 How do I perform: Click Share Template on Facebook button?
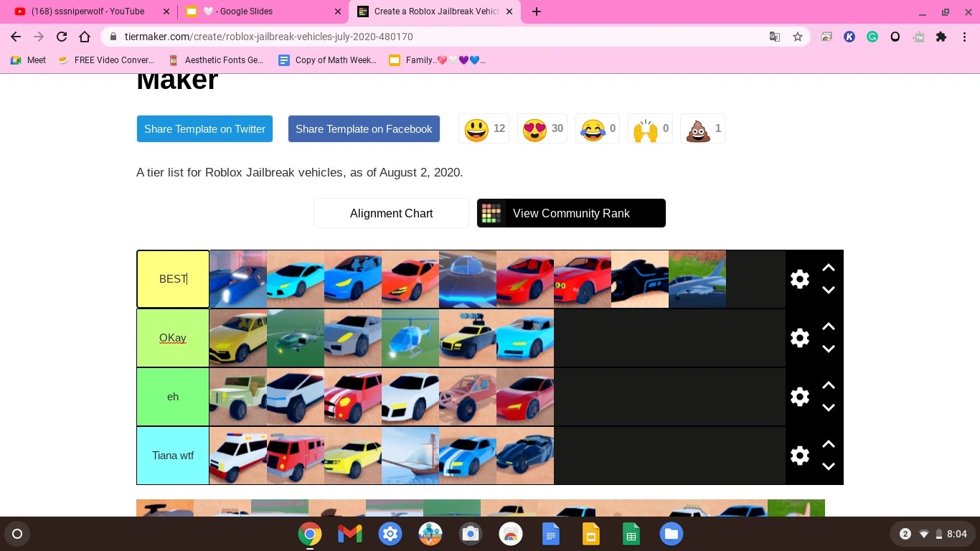tap(364, 129)
